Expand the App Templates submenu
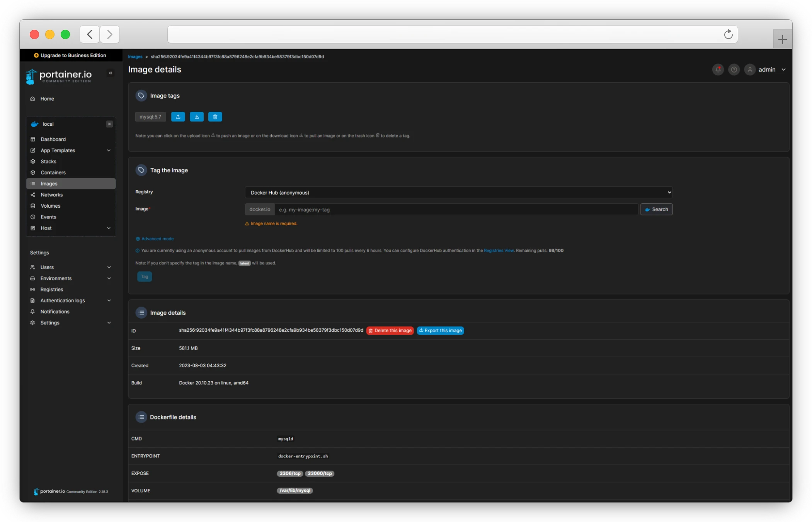Screen dimensions: 812x522 pyautogui.click(x=109, y=150)
